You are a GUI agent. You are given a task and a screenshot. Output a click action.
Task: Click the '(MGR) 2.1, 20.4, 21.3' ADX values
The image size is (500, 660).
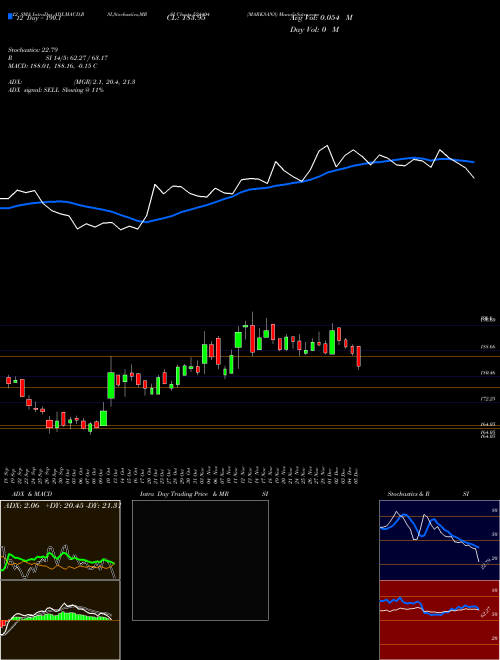coord(104,82)
